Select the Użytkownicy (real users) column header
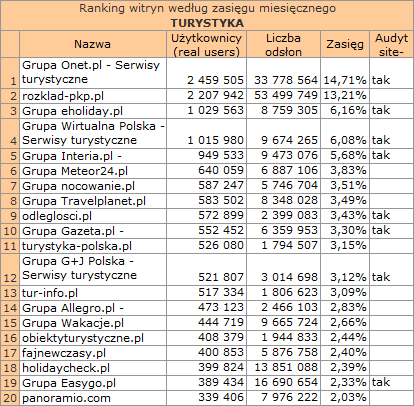The image size is (414, 406). (206, 44)
